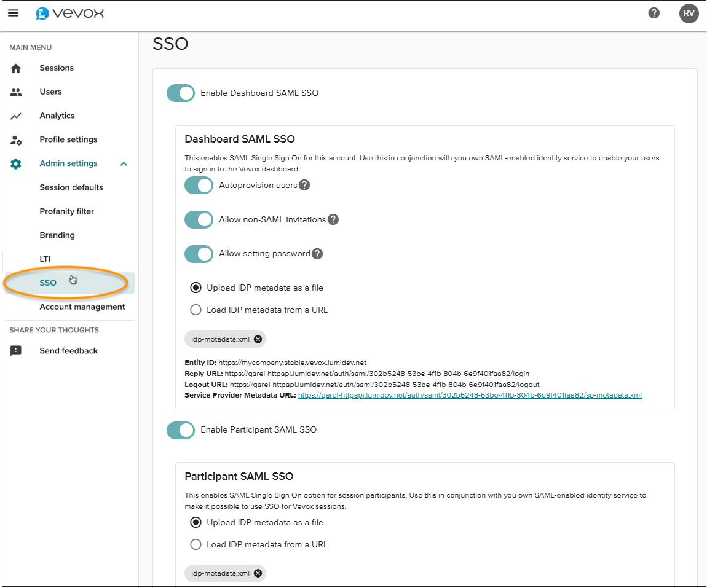Click the Participant SAML SSO heading

tap(239, 476)
